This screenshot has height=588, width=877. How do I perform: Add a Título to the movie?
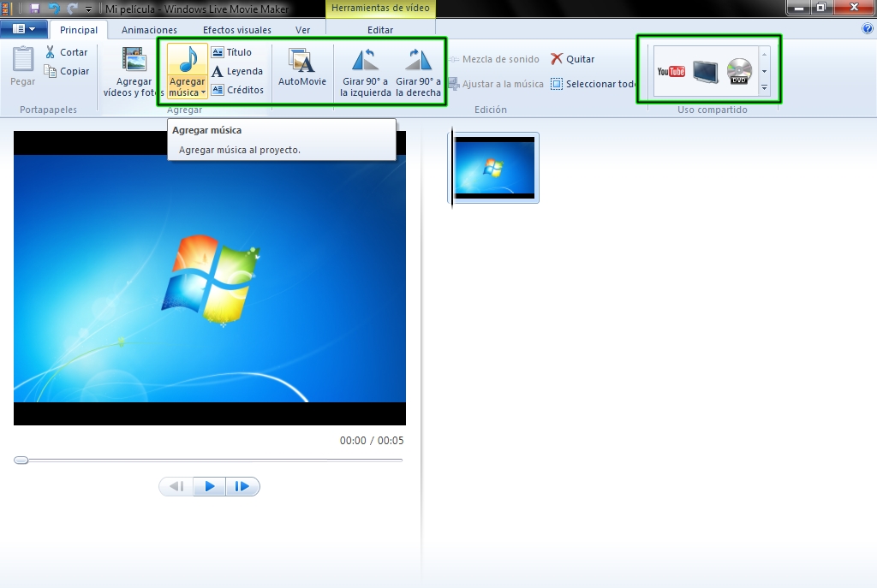(x=231, y=52)
